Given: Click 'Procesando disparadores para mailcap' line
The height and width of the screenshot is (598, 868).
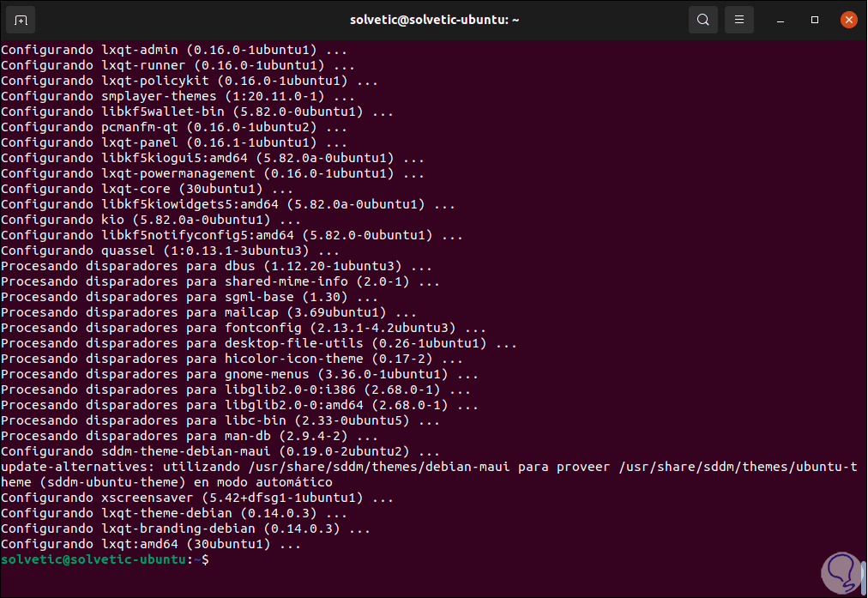Looking at the screenshot, I should (x=208, y=313).
